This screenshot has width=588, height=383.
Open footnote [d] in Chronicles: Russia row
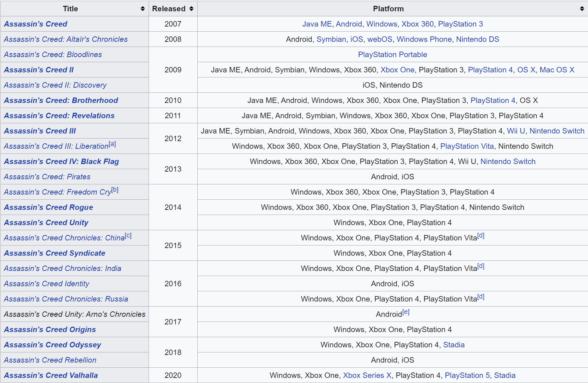click(481, 296)
